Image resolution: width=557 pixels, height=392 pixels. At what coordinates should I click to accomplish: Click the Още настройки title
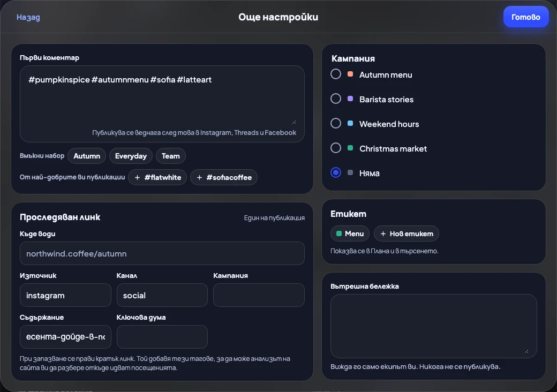click(x=278, y=17)
